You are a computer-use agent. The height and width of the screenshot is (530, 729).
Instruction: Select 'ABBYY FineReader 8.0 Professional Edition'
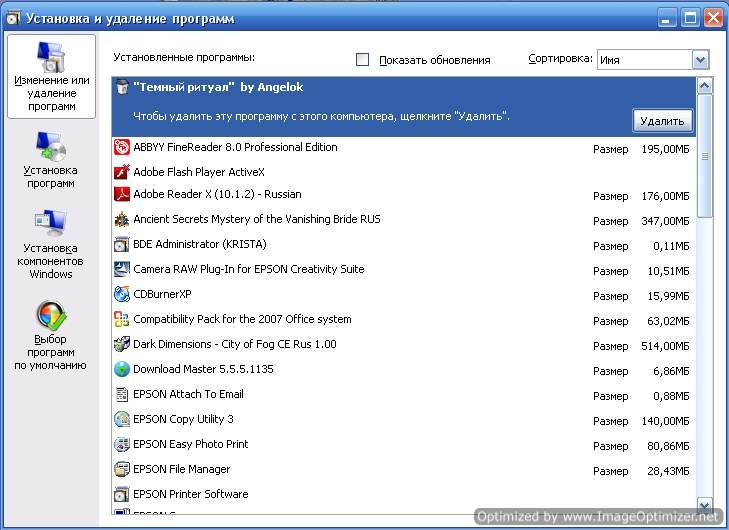(235, 147)
